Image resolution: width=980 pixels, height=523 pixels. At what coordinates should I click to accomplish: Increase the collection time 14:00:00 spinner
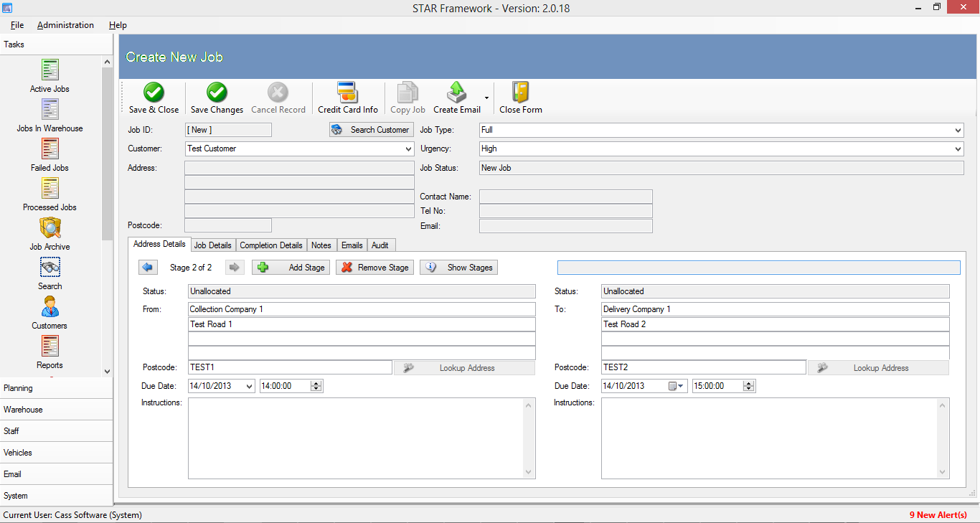tap(316, 383)
